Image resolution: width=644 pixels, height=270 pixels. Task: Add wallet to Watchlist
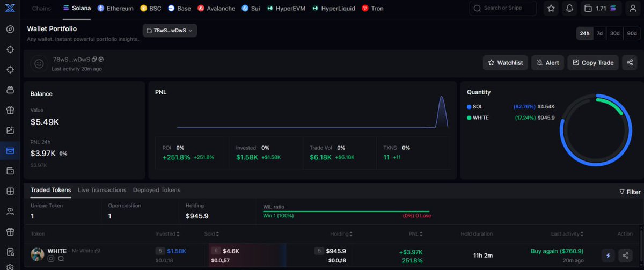coord(505,63)
